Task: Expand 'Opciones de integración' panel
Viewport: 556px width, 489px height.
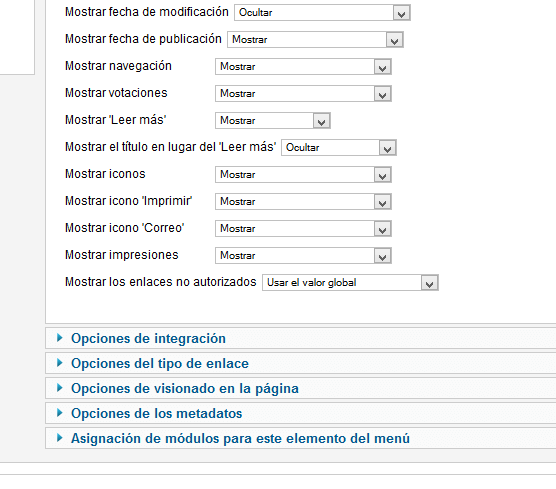Action: pos(148,338)
